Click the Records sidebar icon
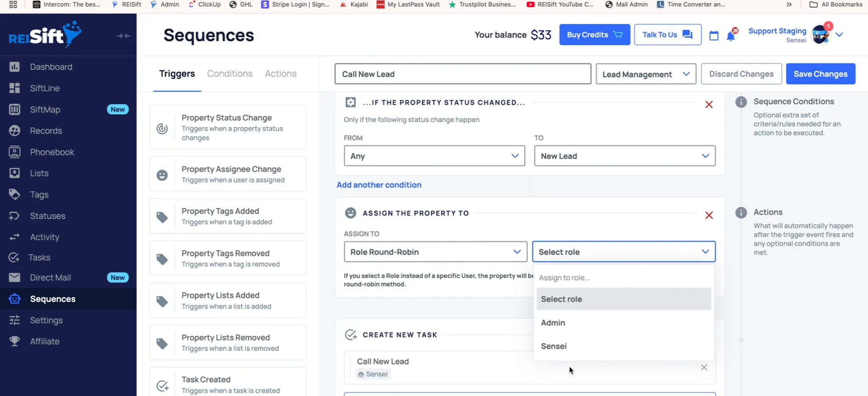The height and width of the screenshot is (396, 868). 14,131
